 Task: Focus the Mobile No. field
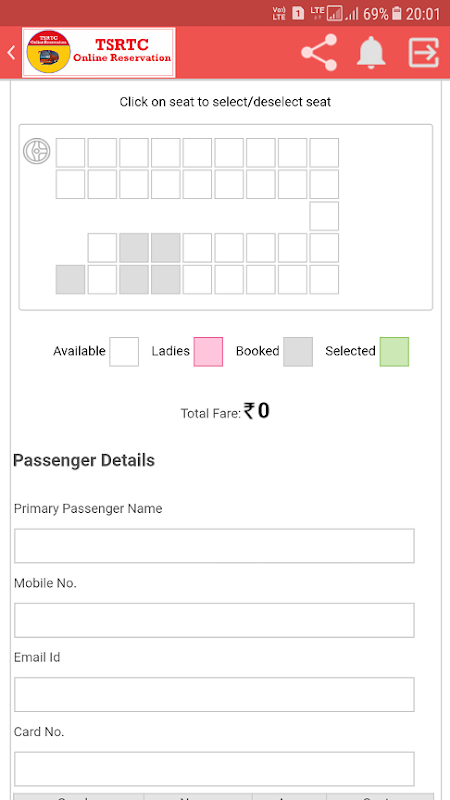coord(214,620)
